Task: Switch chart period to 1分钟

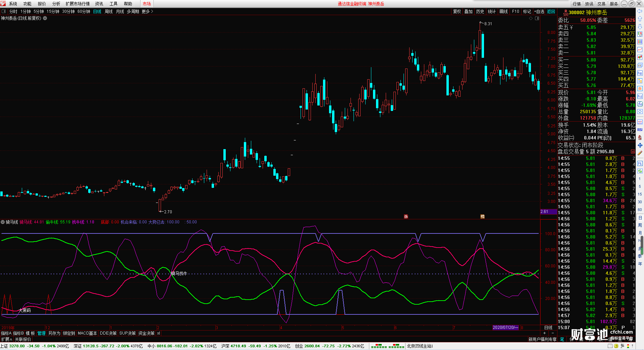Action: [x=25, y=11]
